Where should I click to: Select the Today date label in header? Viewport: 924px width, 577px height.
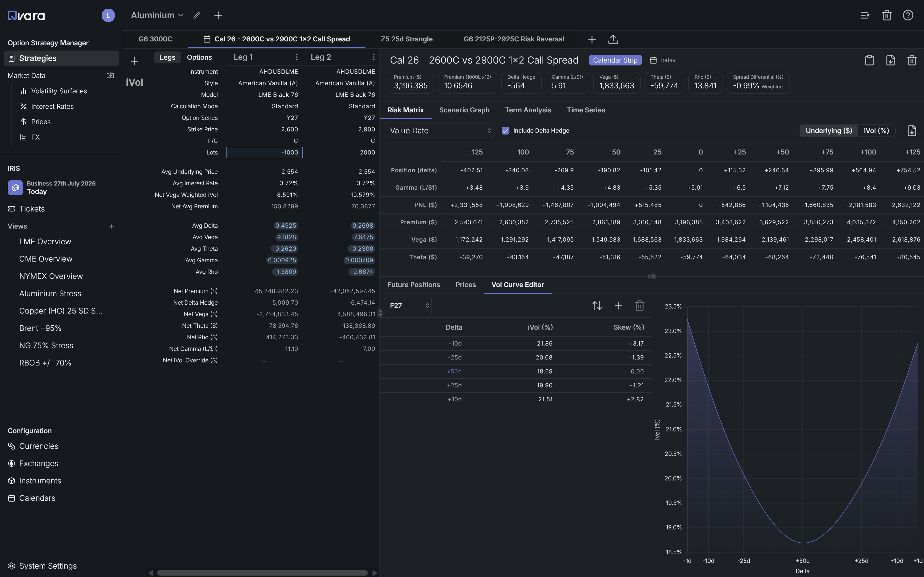click(x=667, y=60)
